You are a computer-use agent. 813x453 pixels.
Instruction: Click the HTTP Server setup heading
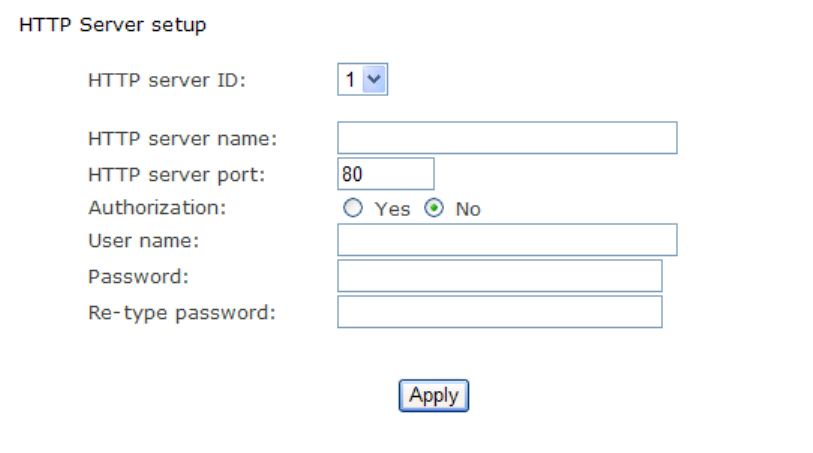point(113,26)
